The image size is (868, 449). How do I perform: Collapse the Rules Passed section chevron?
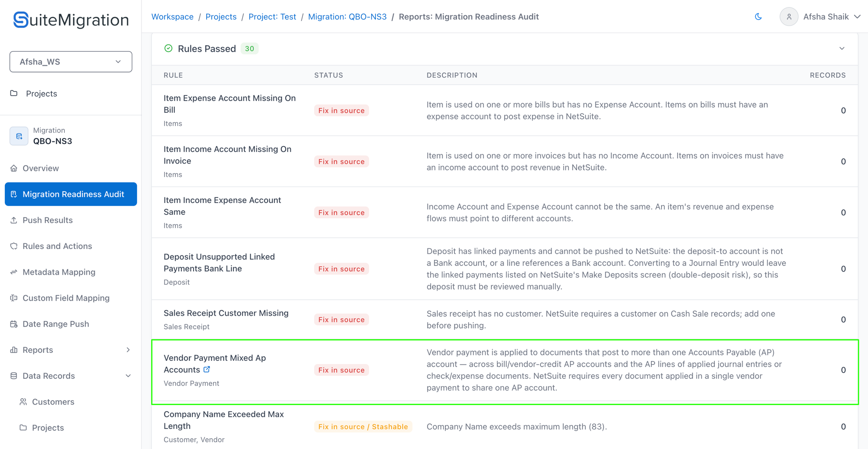(842, 48)
